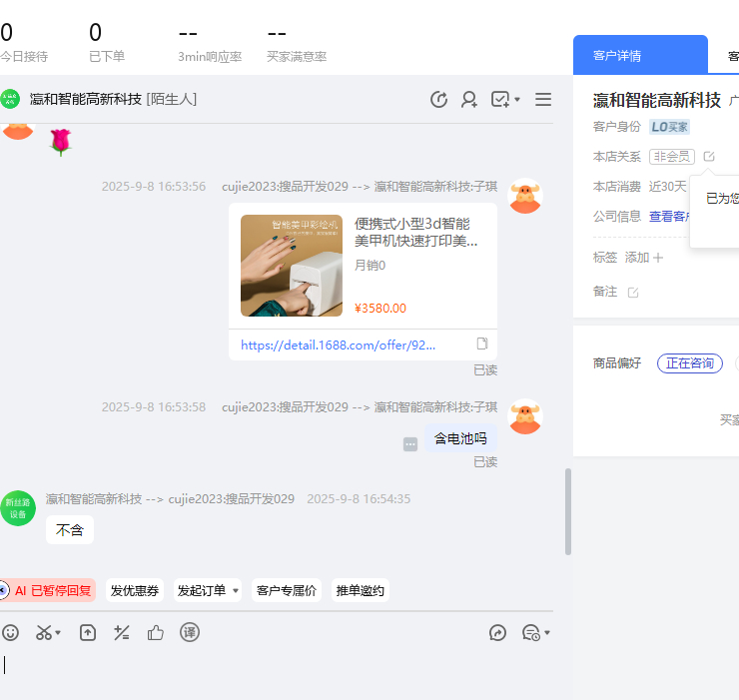Open the hamburger menu in chat header
This screenshot has height=700, width=739.
(543, 99)
